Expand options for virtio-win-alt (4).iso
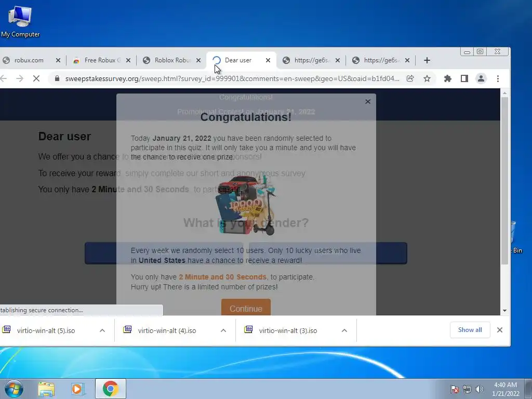 [x=223, y=330]
